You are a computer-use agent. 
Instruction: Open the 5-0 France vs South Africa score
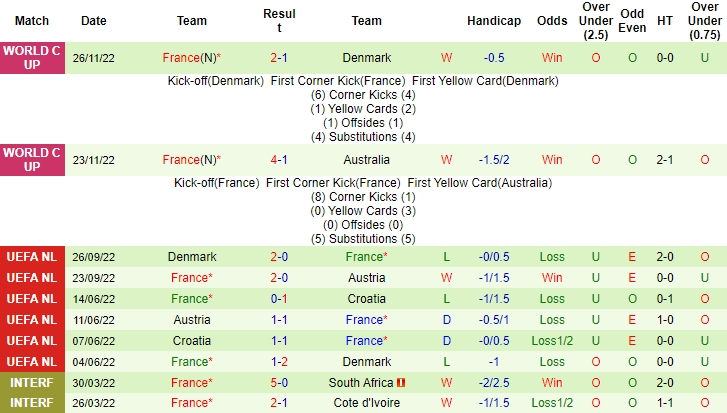[279, 383]
